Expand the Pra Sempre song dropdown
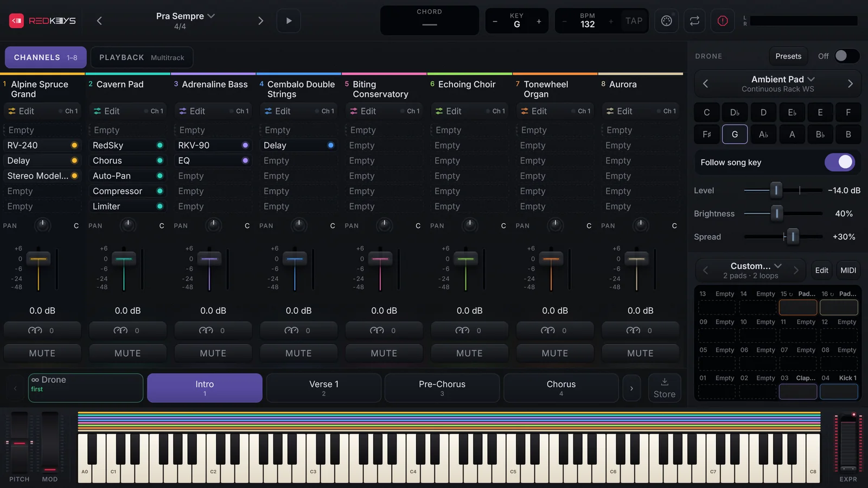This screenshot has height=488, width=868. (x=211, y=16)
